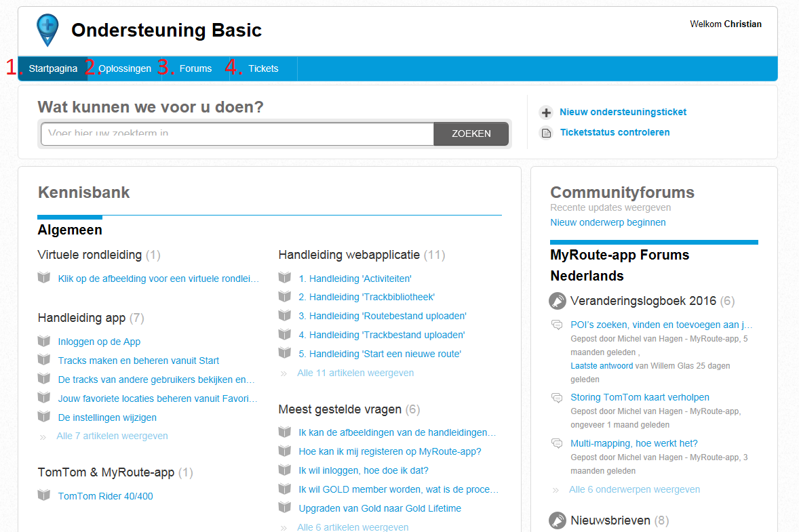Expand Alle 6 artikelen weergeven
Image resolution: width=799 pixels, height=532 pixels.
coord(353,527)
